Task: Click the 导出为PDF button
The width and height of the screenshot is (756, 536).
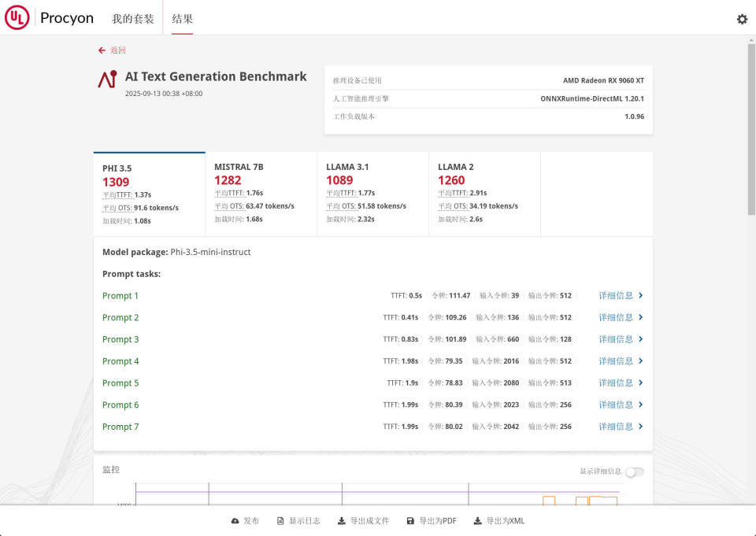Action: tap(432, 521)
